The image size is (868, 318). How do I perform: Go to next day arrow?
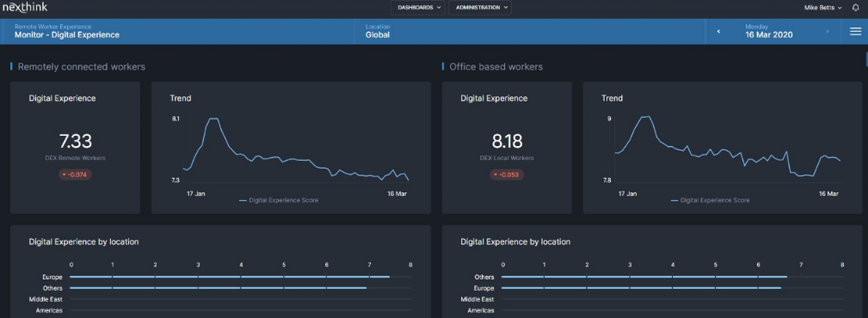[828, 32]
